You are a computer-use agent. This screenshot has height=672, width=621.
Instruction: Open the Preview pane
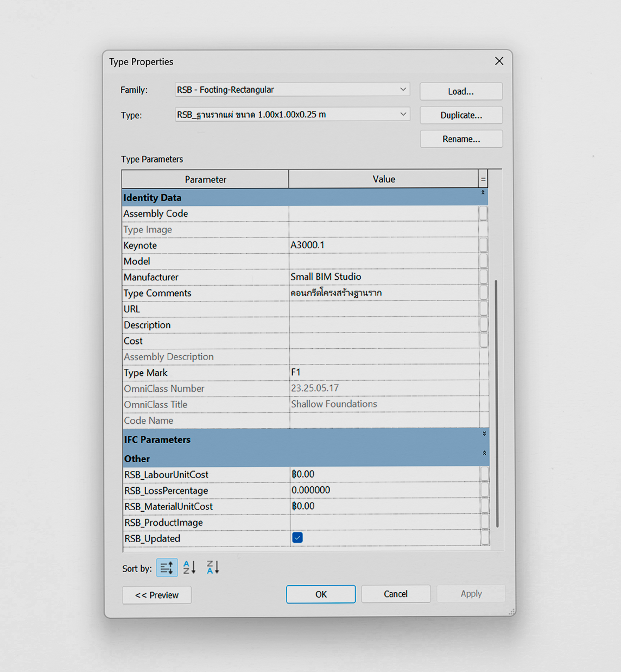tap(156, 595)
